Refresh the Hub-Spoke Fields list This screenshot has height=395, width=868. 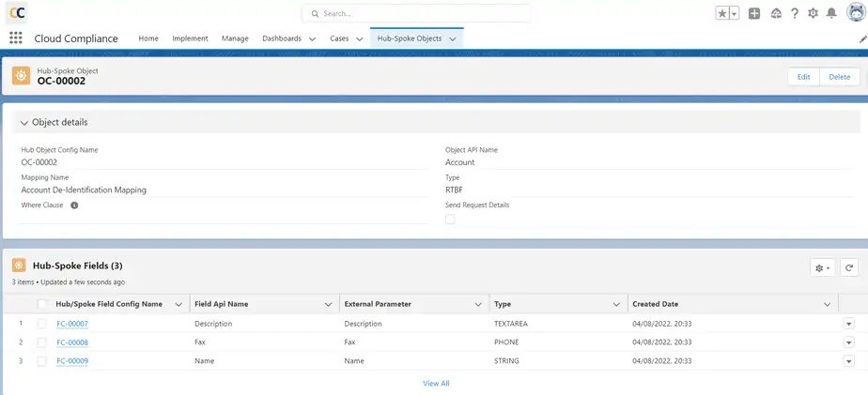pos(848,267)
